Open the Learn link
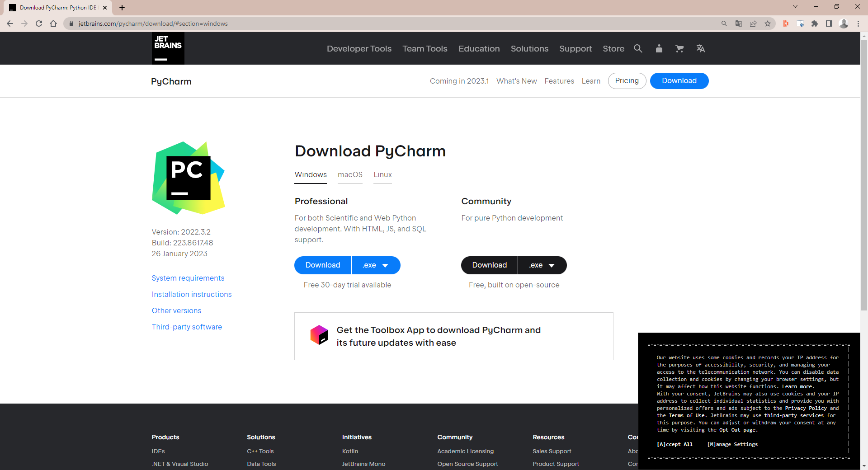 click(x=591, y=81)
